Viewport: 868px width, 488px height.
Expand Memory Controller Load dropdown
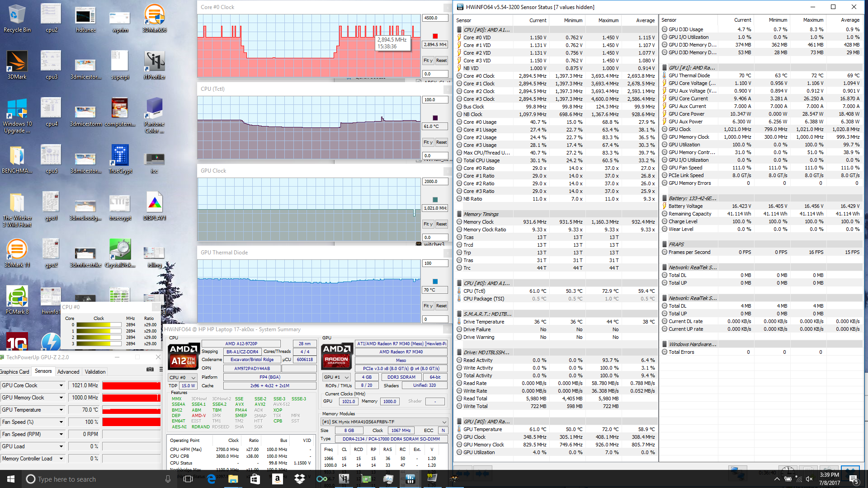point(61,459)
